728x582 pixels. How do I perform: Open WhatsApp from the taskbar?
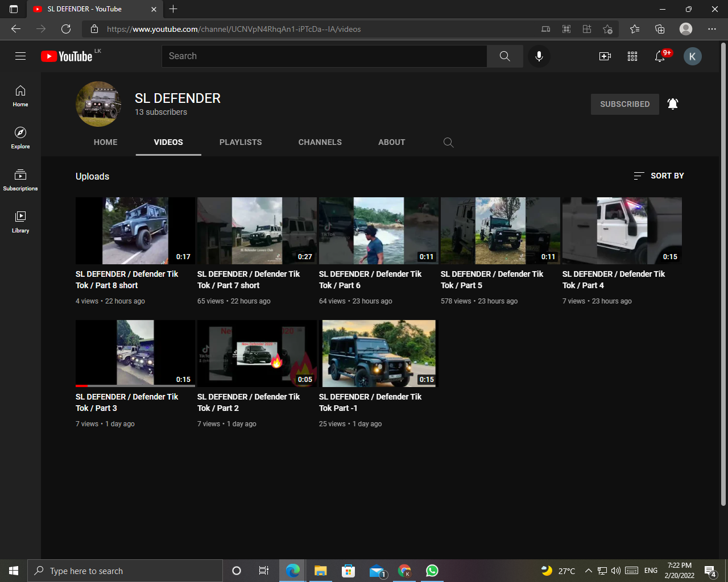(432, 571)
